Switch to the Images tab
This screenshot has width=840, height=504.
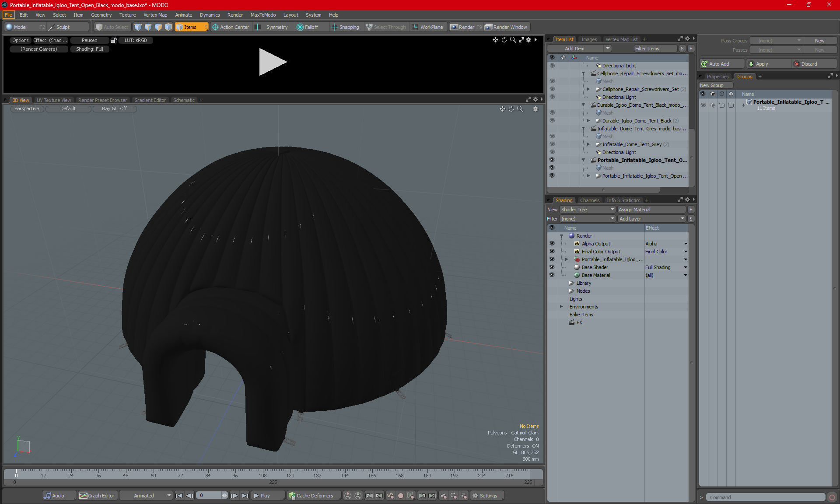589,39
